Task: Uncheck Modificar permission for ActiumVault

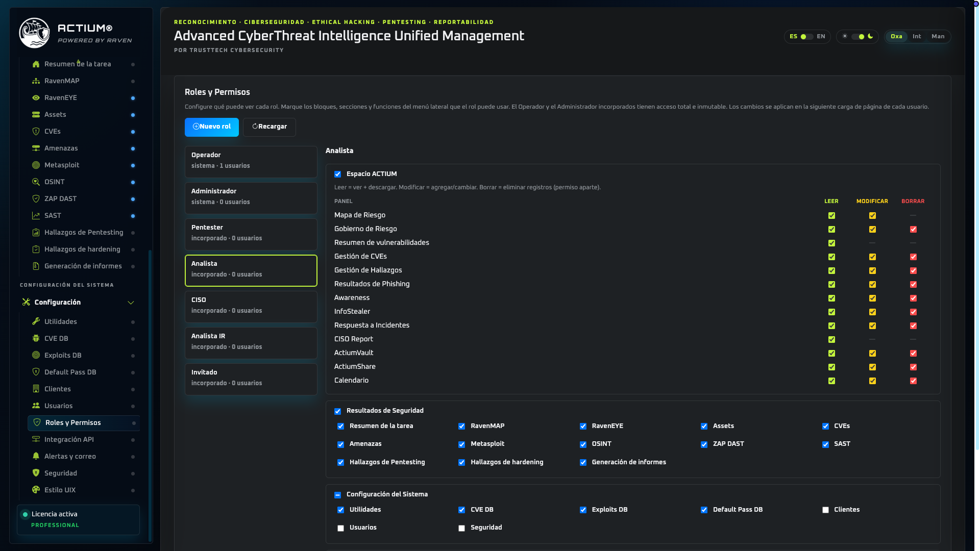Action: [872, 354]
